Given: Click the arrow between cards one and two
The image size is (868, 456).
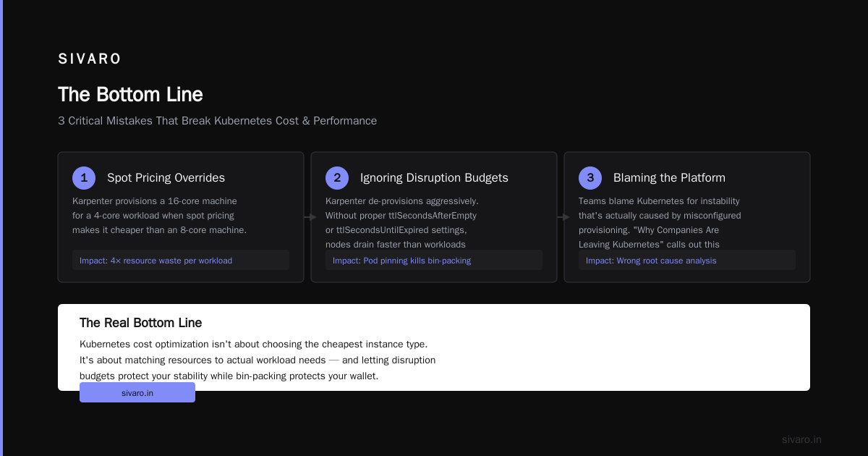Looking at the screenshot, I should point(310,216).
